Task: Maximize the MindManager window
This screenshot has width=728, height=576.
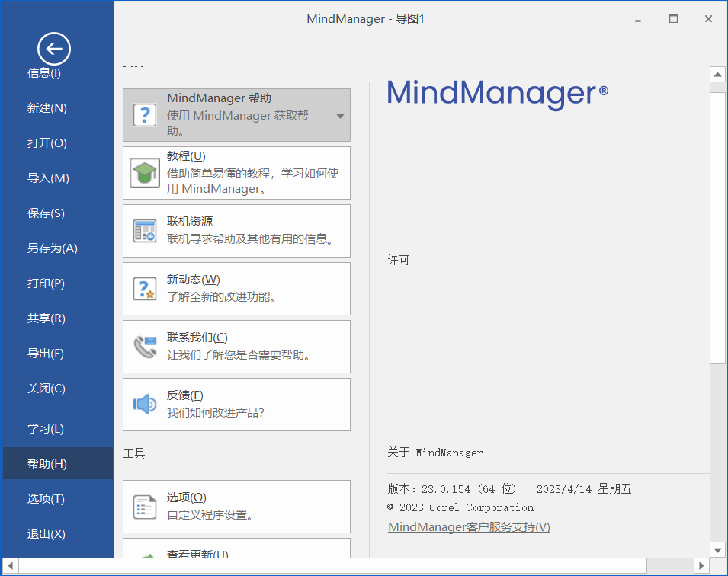Action: pos(673,18)
